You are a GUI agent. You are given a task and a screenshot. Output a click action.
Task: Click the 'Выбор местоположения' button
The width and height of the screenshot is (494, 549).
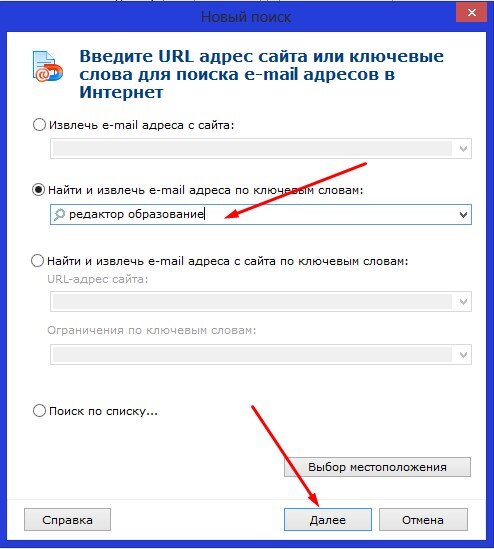377,467
